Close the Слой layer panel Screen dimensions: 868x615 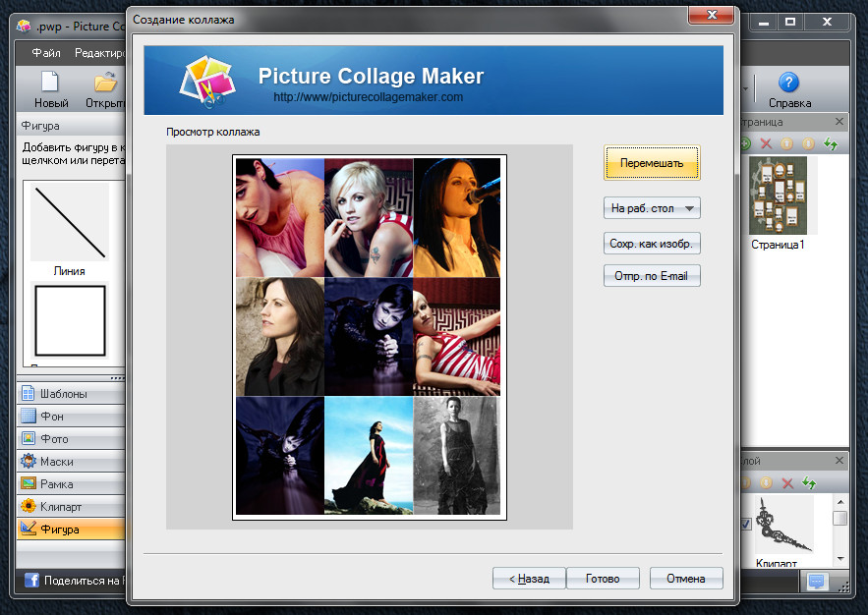(x=839, y=460)
